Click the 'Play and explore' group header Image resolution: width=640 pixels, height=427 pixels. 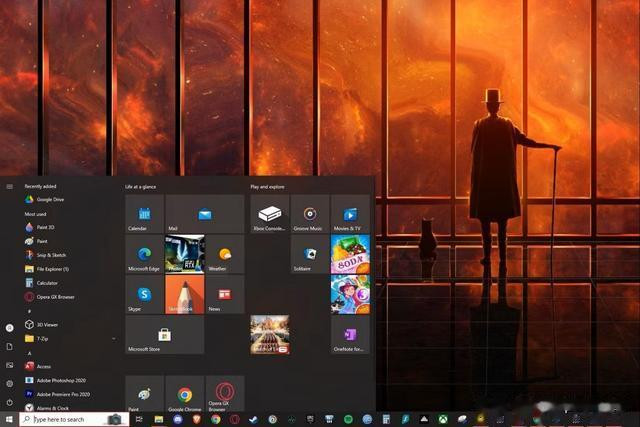[x=267, y=187]
